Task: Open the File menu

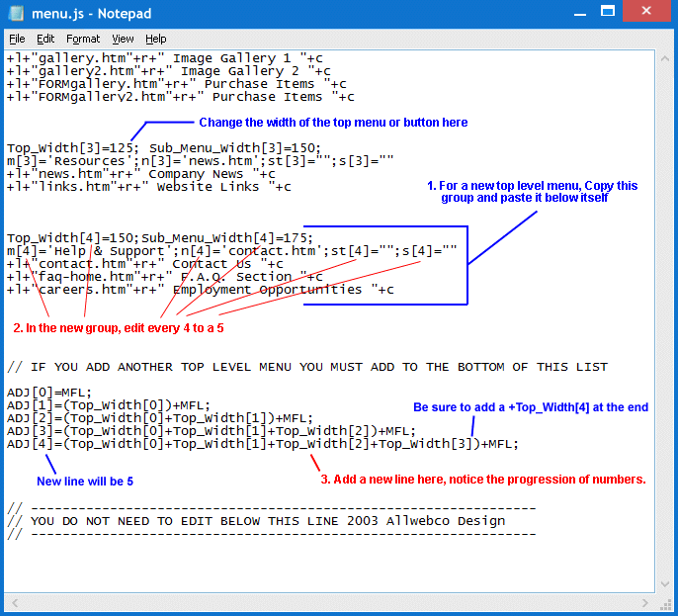Action: (17, 39)
